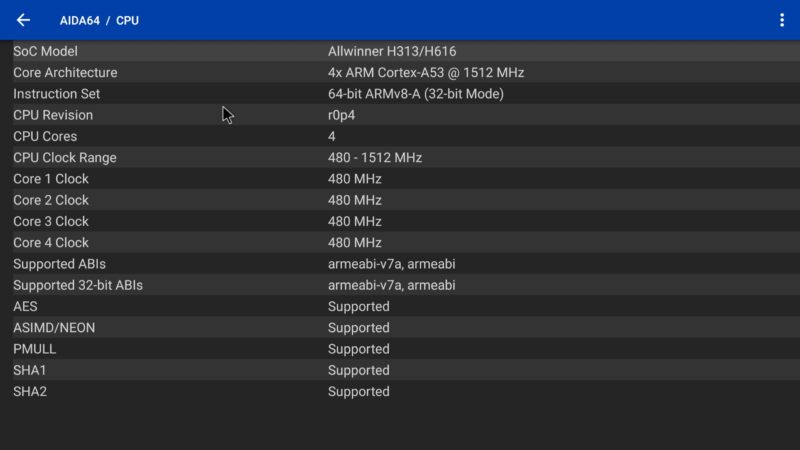Click the AES supported entry
This screenshot has height=450, width=800.
click(400, 307)
